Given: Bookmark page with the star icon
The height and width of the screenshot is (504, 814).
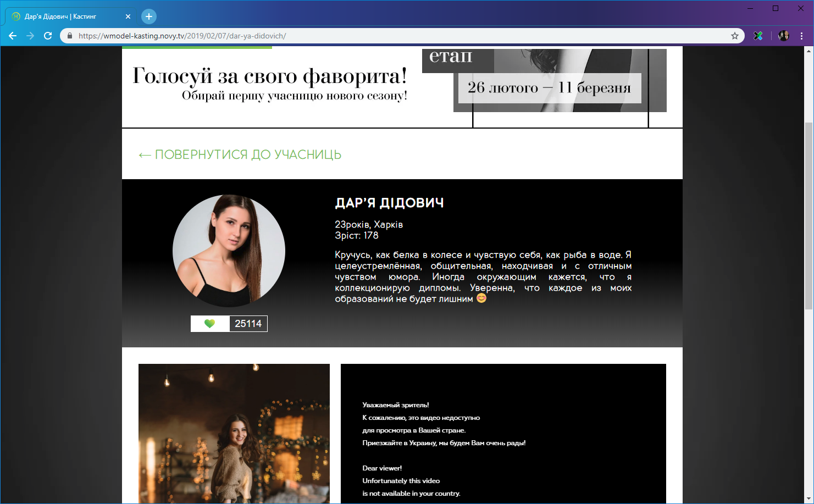Looking at the screenshot, I should [735, 36].
